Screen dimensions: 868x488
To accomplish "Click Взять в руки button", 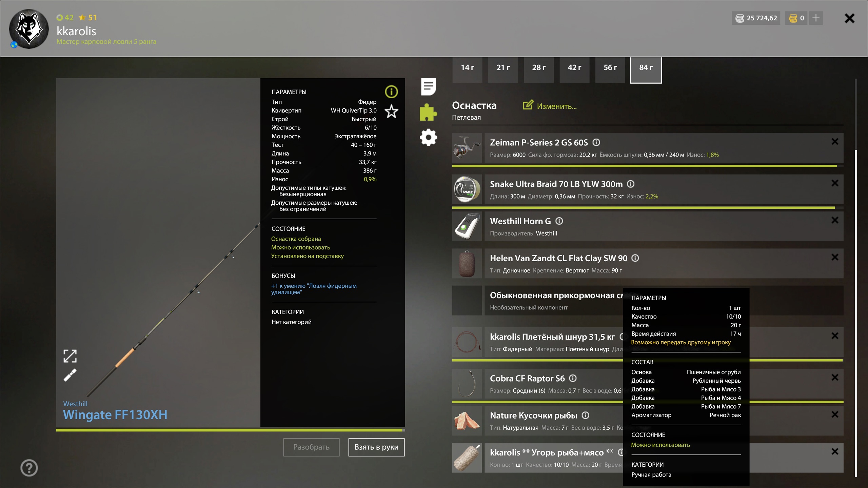I will pyautogui.click(x=376, y=447).
